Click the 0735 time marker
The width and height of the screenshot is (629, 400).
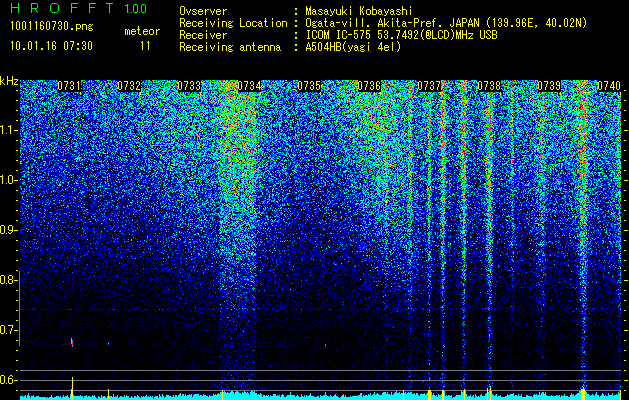309,86
